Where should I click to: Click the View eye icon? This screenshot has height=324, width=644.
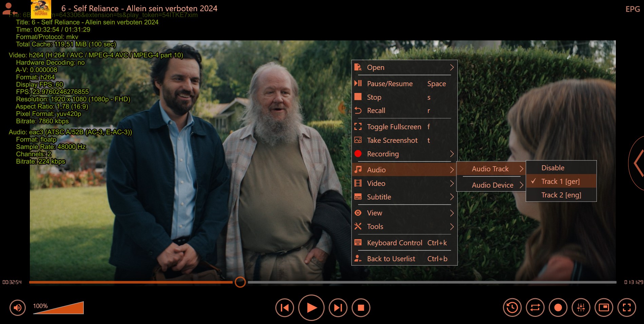[358, 213]
